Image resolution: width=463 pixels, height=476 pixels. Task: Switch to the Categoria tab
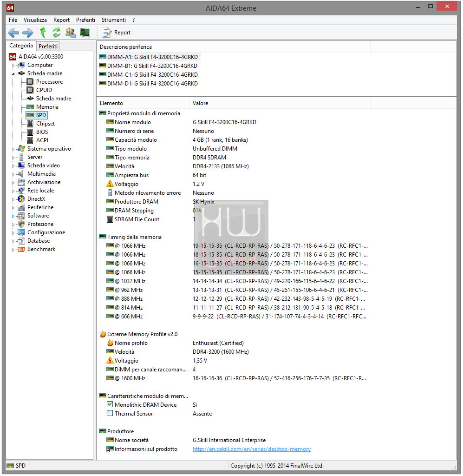point(21,46)
